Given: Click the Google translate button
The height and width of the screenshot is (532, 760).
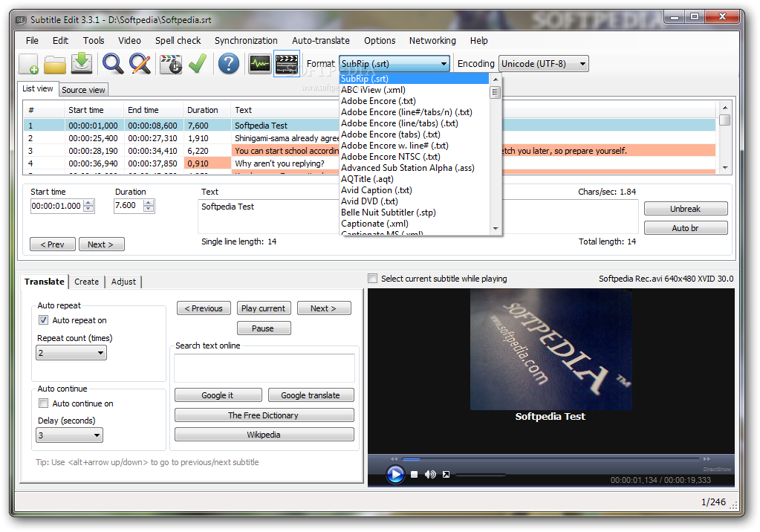Looking at the screenshot, I should 311,395.
